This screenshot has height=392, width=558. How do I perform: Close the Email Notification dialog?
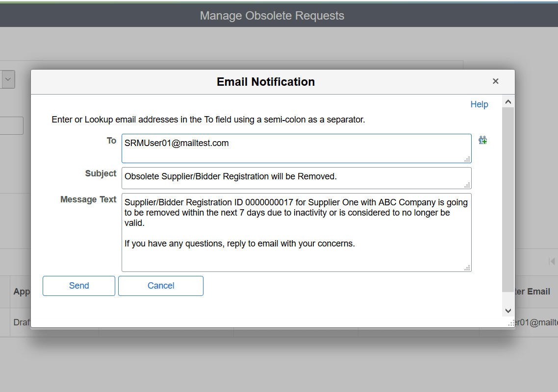pyautogui.click(x=495, y=81)
